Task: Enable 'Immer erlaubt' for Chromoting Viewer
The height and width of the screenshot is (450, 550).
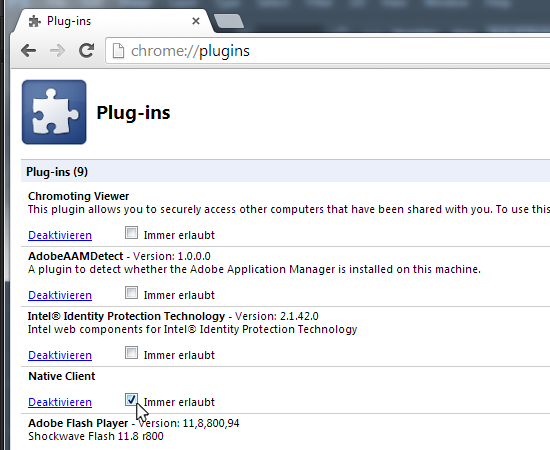Action: 131,233
